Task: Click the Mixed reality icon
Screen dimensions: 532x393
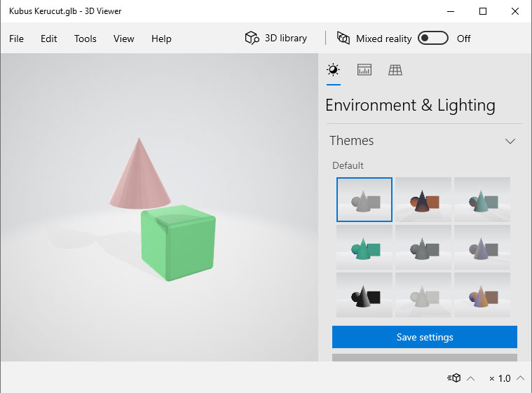Action: click(x=343, y=38)
